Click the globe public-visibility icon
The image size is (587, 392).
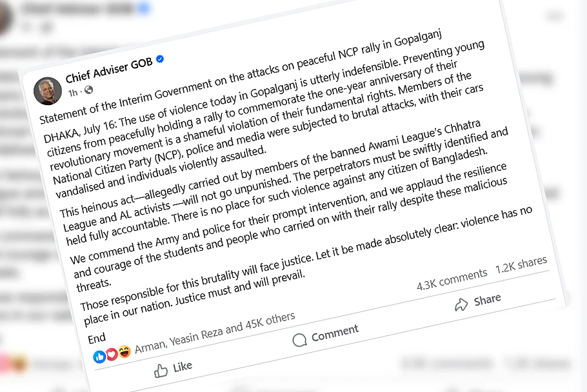click(x=89, y=90)
